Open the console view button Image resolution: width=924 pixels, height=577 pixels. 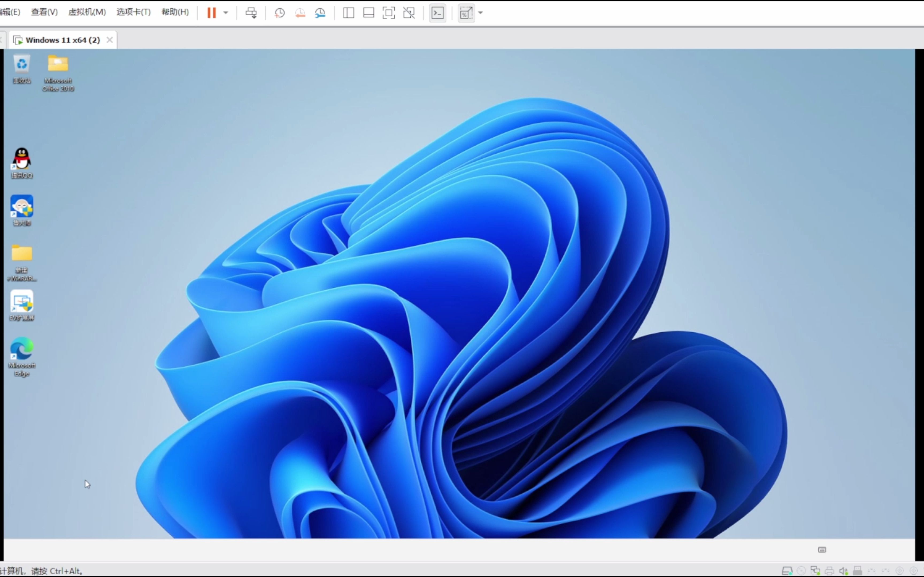pyautogui.click(x=438, y=13)
